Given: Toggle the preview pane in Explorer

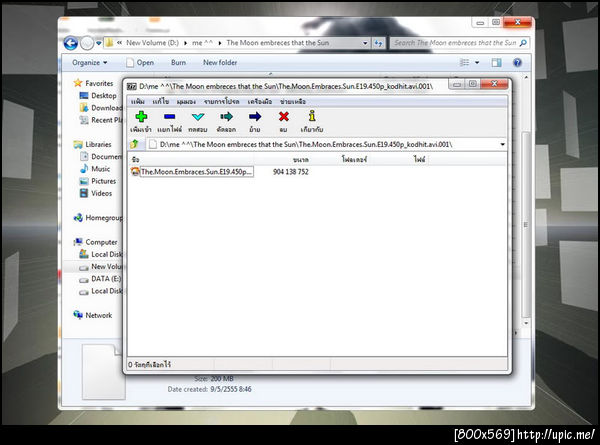Looking at the screenshot, I should pyautogui.click(x=496, y=62).
